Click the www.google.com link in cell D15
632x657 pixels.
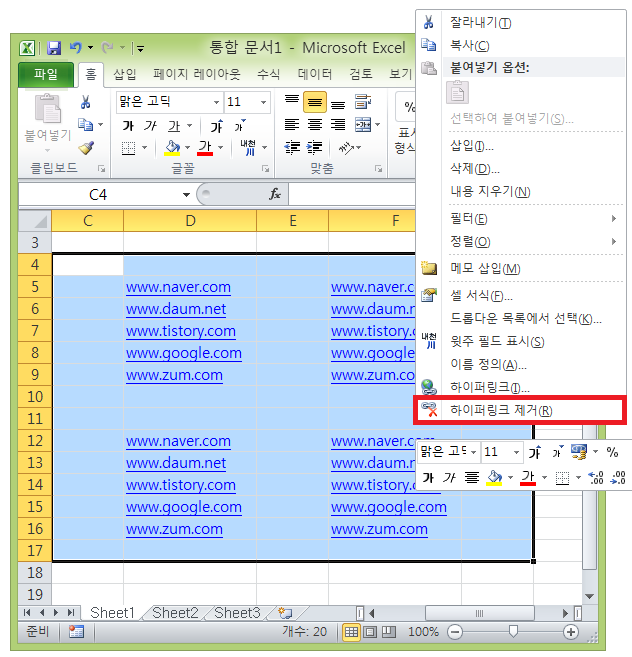tap(184, 507)
